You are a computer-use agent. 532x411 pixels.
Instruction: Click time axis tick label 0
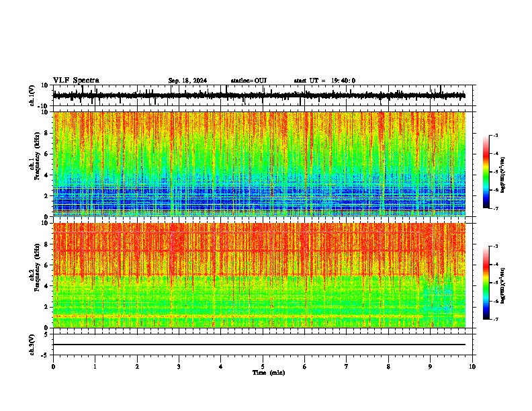coord(53,367)
